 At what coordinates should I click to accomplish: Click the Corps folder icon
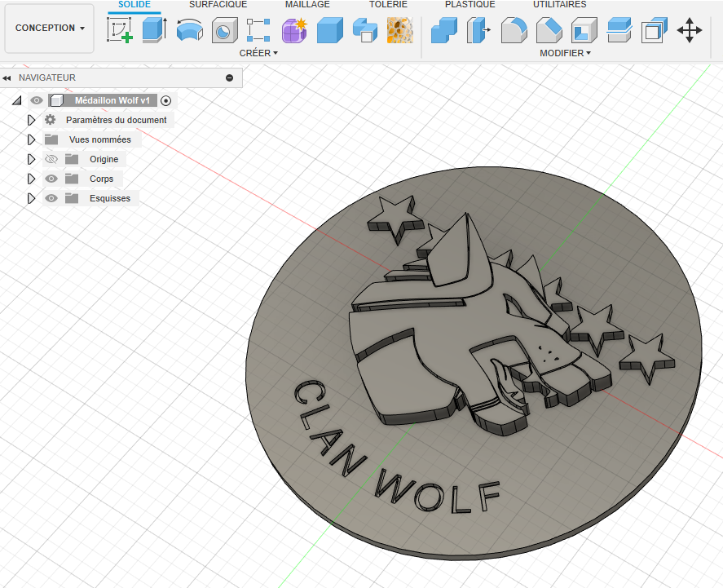tap(72, 179)
